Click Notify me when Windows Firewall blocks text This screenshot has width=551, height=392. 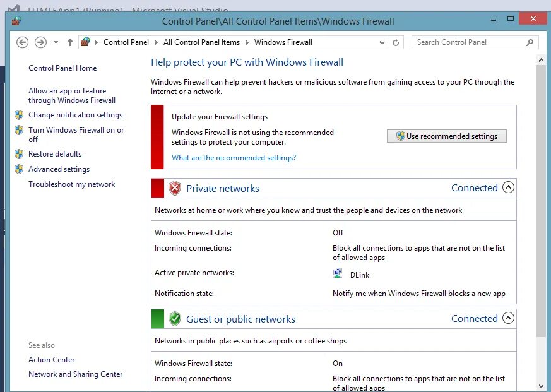point(419,294)
